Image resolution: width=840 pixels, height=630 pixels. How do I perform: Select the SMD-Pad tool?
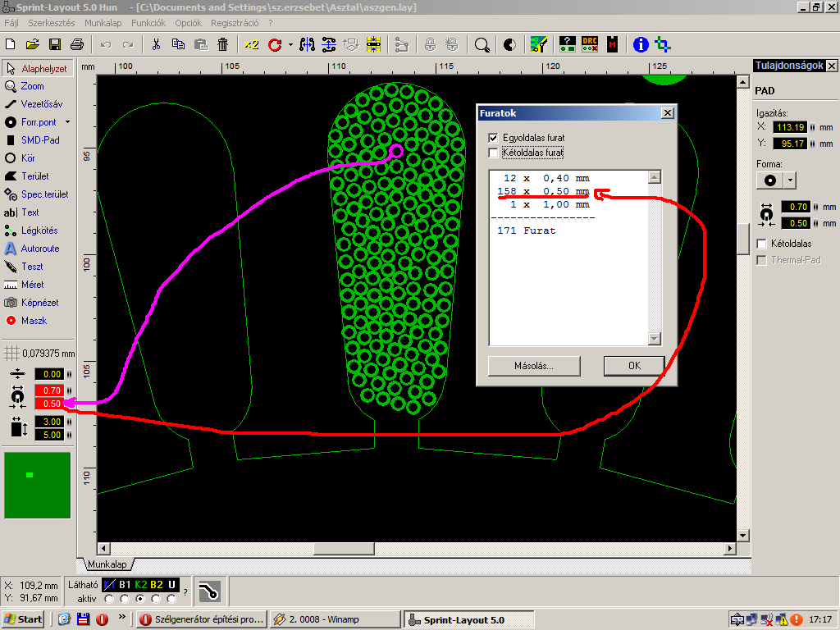(x=33, y=140)
